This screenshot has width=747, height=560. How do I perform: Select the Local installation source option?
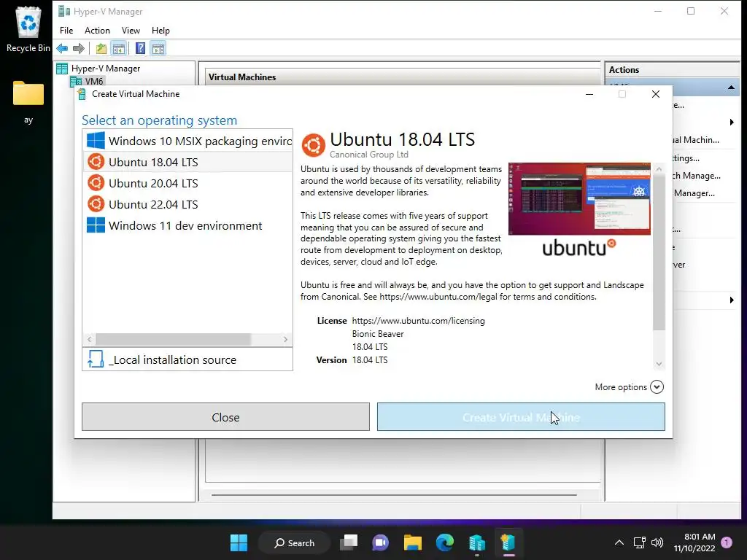point(187,359)
